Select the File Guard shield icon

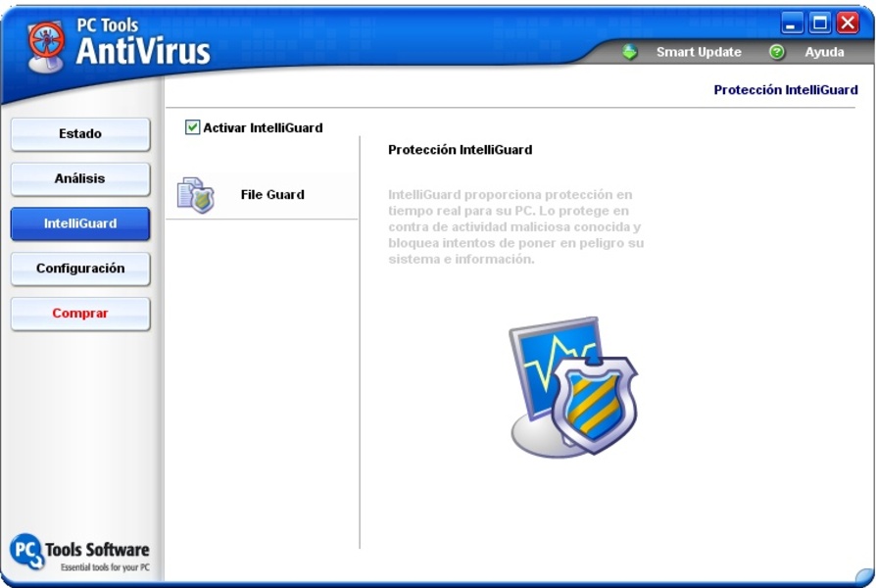coord(196,194)
